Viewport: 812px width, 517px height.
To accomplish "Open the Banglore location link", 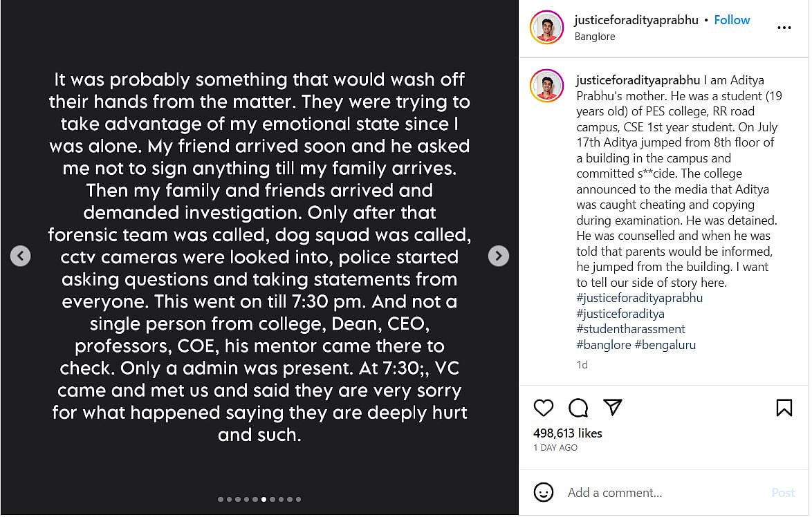I will pos(595,37).
